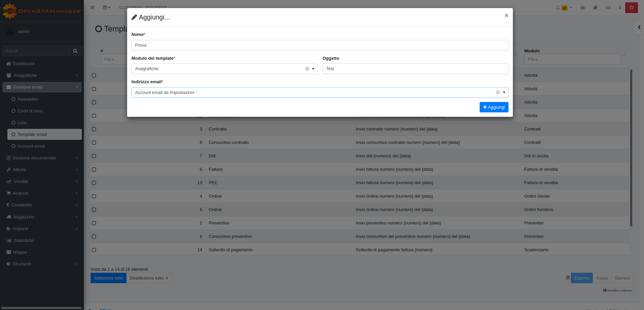
Task: Check the Contratto row checkbox
Action: point(94,129)
